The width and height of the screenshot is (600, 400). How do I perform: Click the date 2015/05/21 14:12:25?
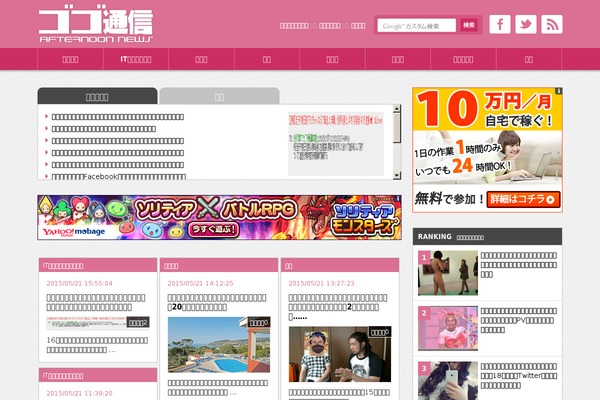tap(201, 283)
